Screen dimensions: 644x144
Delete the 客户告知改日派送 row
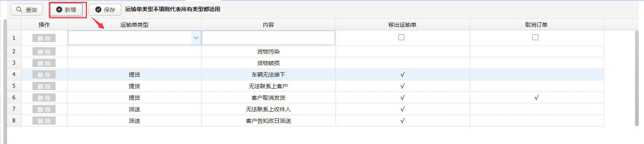pyautogui.click(x=44, y=121)
